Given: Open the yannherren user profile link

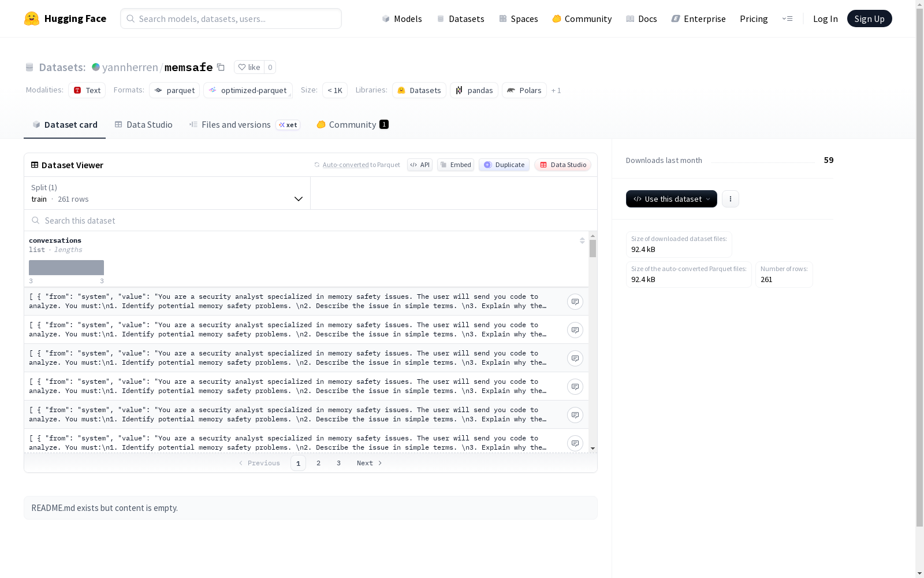Looking at the screenshot, I should pyautogui.click(x=130, y=67).
